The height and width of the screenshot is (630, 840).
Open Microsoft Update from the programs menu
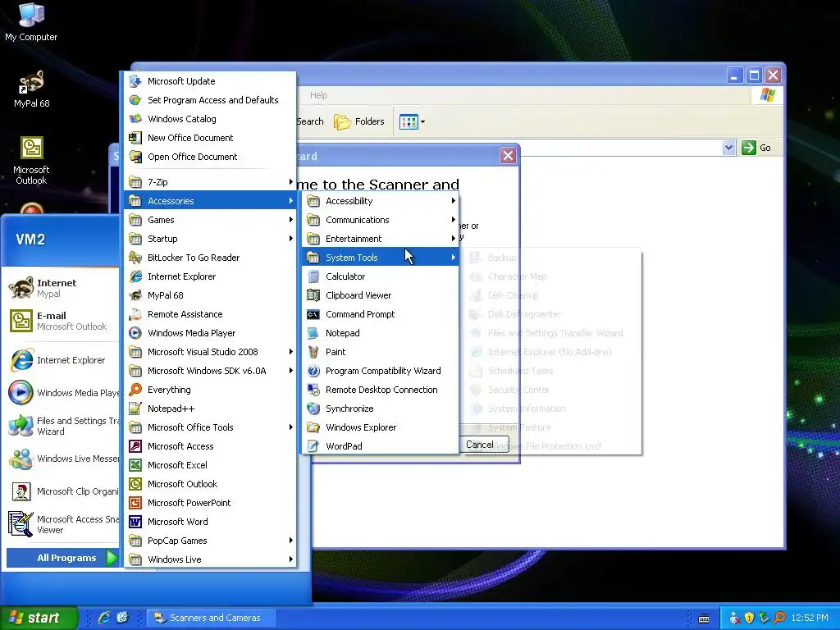[x=211, y=81]
